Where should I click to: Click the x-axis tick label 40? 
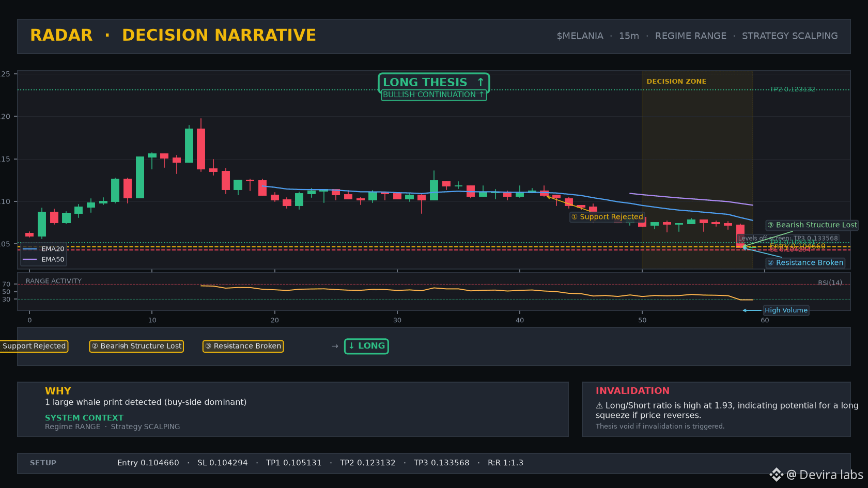click(x=520, y=320)
